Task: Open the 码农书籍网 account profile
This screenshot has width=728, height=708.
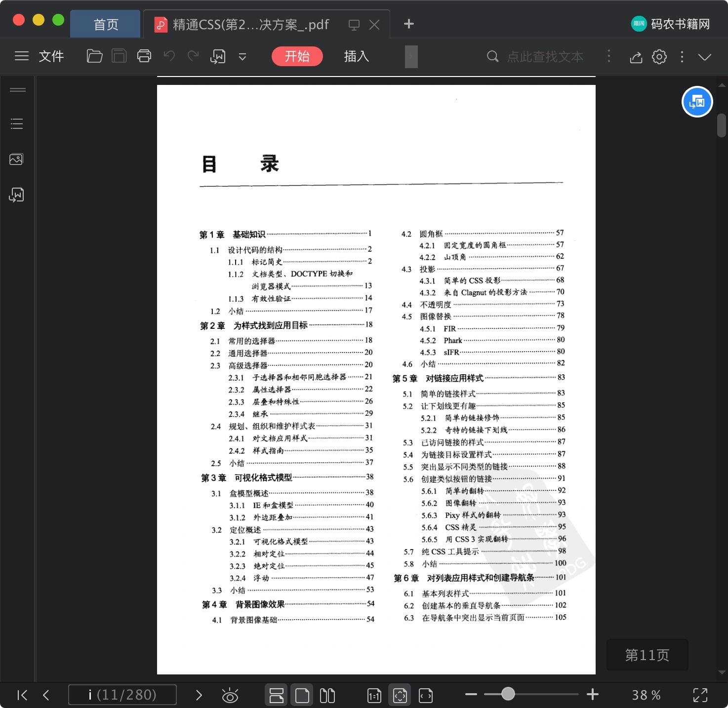Action: [671, 24]
